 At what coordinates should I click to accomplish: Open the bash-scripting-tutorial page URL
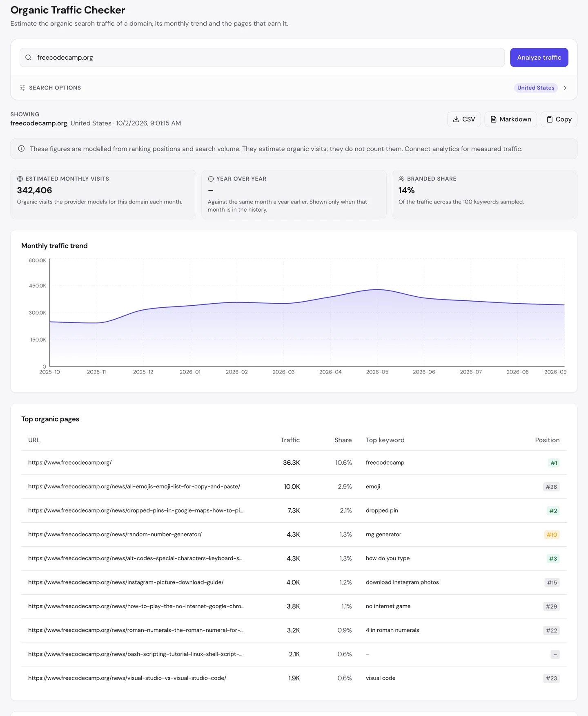[x=135, y=654]
